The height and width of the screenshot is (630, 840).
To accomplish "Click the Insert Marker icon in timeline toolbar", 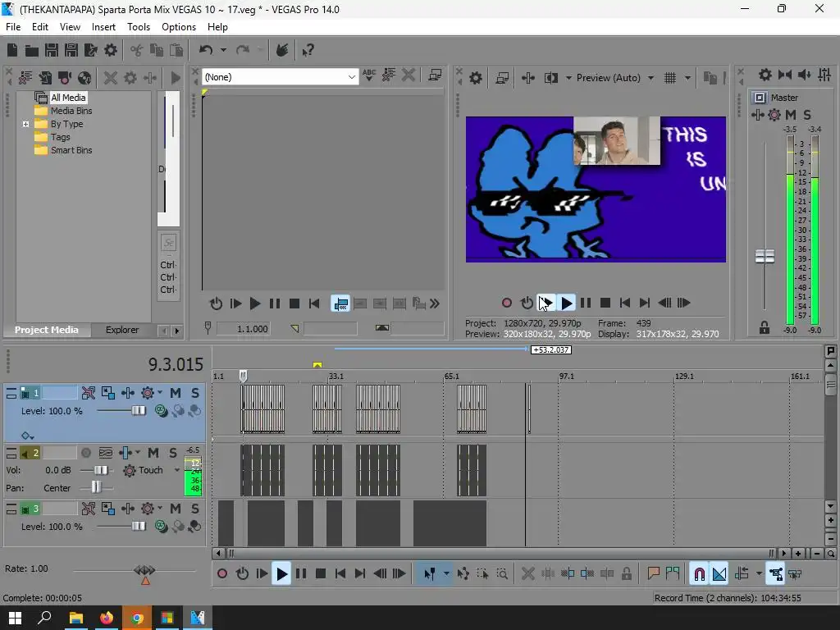I will (x=653, y=573).
